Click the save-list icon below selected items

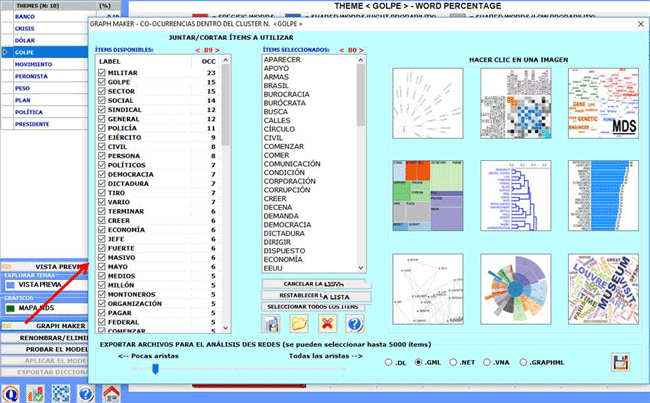(x=271, y=324)
